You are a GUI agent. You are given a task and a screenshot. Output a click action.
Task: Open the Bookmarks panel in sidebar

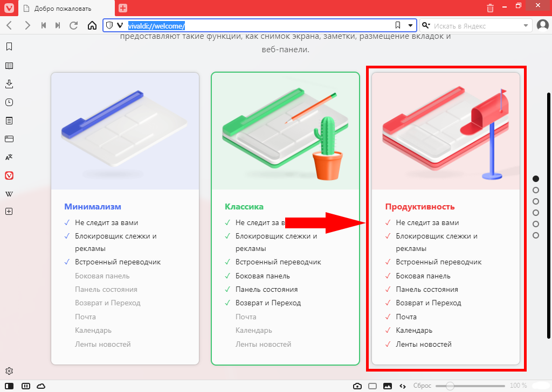(9, 47)
